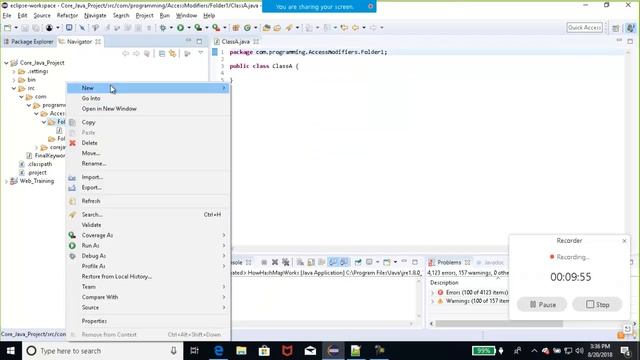Switch to the Package Explorer tab
This screenshot has width=640, height=360.
(x=29, y=42)
